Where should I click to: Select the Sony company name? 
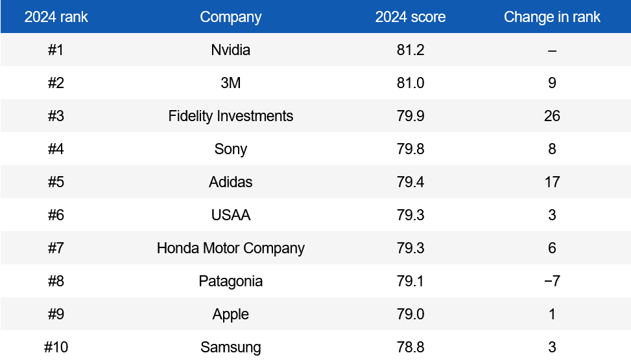click(x=231, y=149)
